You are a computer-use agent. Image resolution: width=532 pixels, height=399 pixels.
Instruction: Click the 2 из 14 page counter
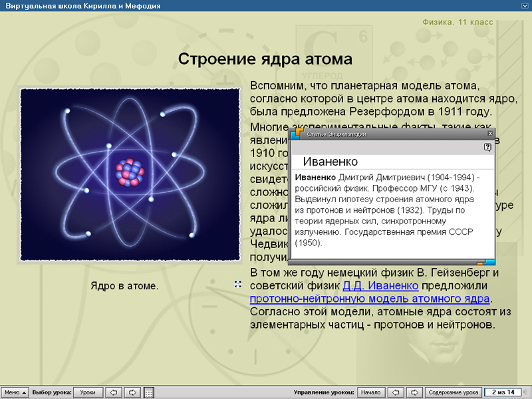pyautogui.click(x=501, y=392)
